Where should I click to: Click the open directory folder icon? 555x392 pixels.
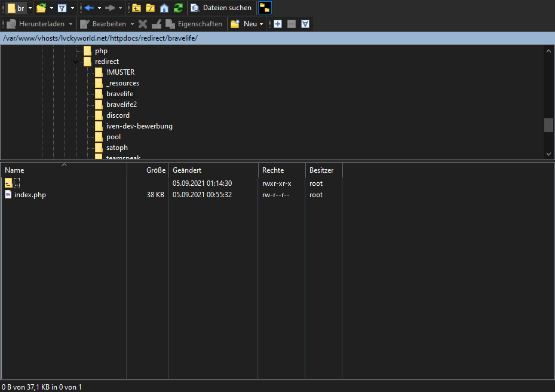point(41,8)
